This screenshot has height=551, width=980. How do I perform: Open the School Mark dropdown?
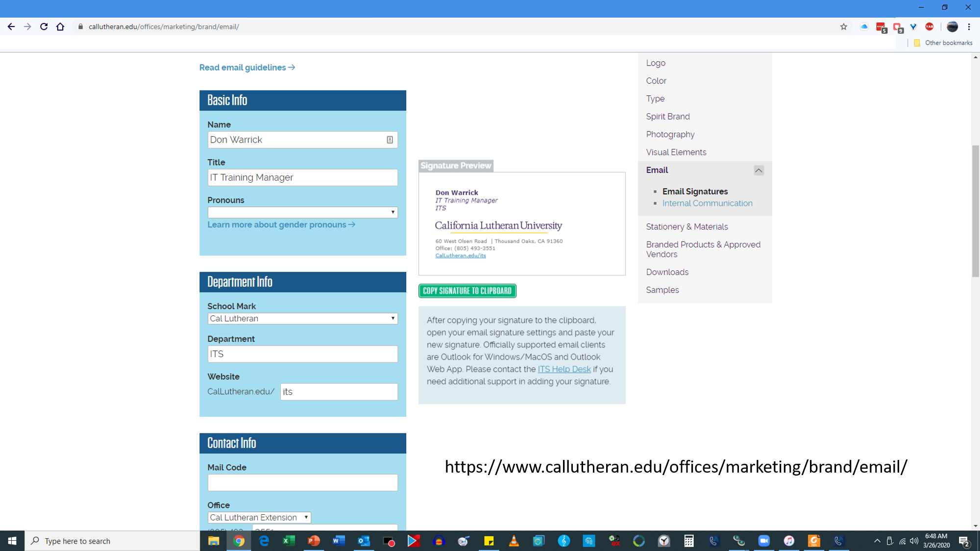(x=302, y=318)
